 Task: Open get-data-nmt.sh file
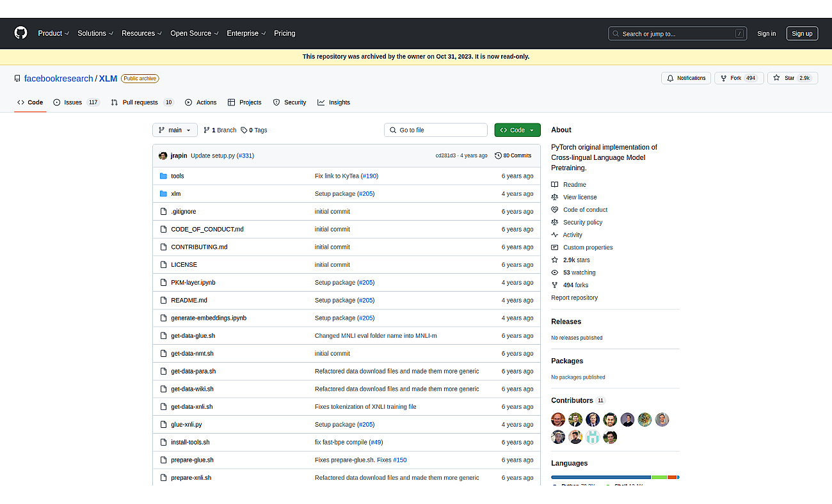(x=192, y=354)
